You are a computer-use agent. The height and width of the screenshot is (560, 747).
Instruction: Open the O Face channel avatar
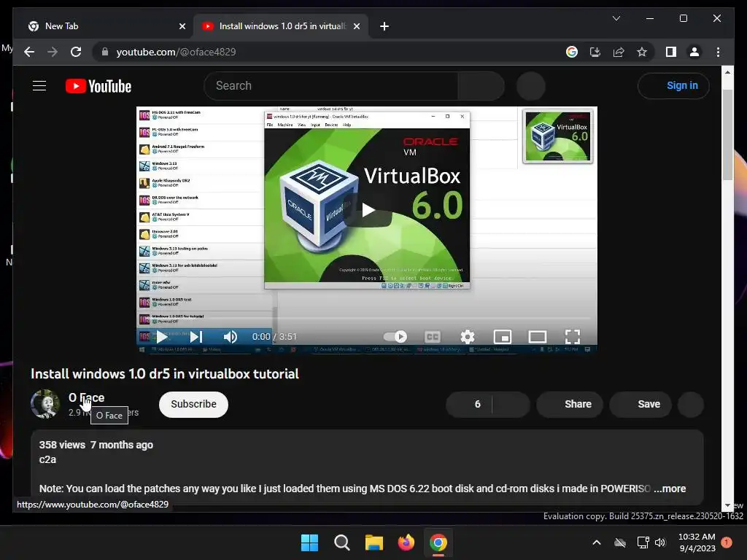44,404
